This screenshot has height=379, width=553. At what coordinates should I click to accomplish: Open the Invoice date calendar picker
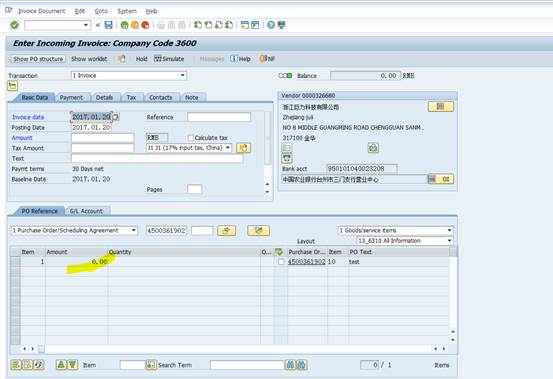point(116,117)
